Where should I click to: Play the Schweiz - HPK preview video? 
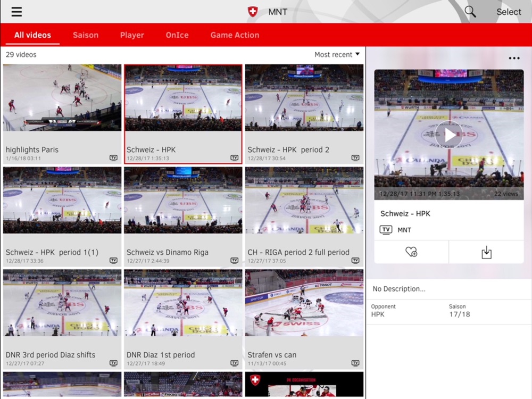point(449,135)
